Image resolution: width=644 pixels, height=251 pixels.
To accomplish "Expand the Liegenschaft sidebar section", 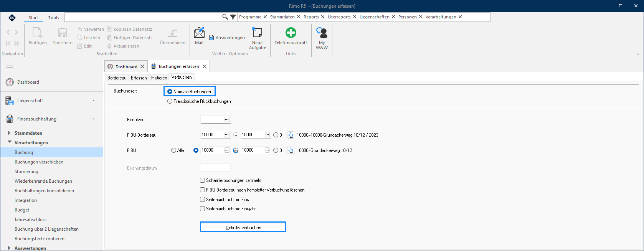I will point(94,101).
